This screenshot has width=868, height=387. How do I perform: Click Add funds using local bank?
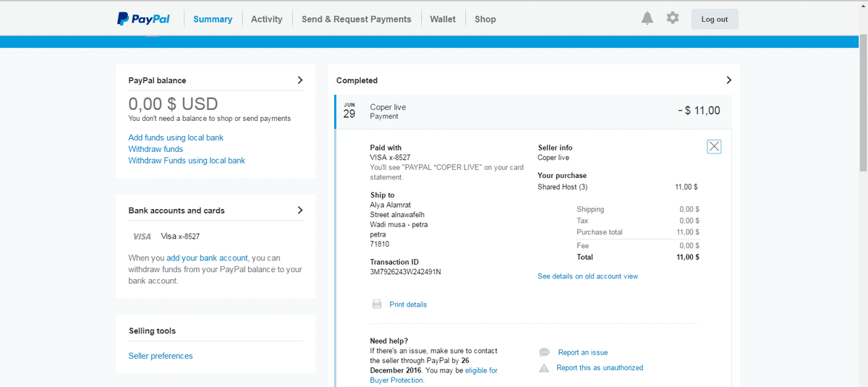pos(176,137)
